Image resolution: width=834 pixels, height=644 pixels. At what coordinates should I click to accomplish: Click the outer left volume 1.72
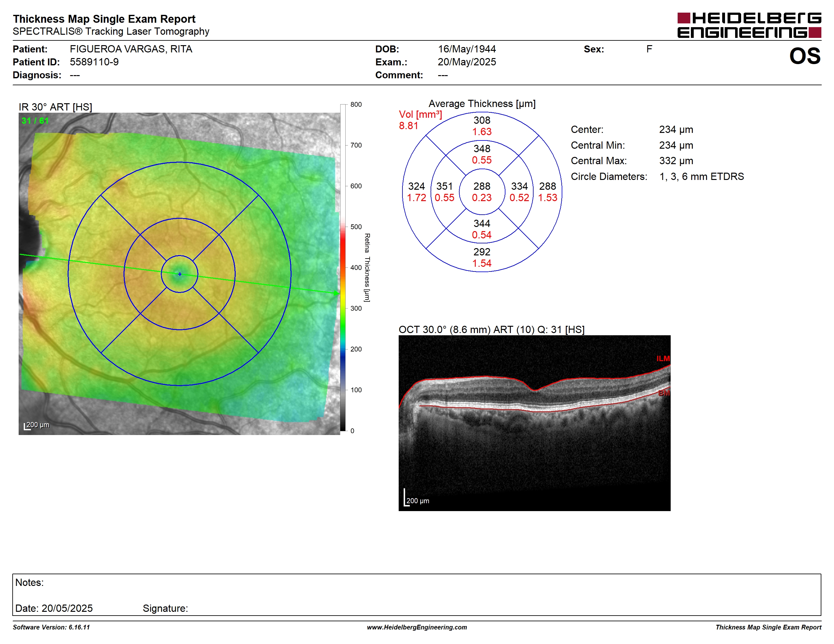pyautogui.click(x=416, y=198)
